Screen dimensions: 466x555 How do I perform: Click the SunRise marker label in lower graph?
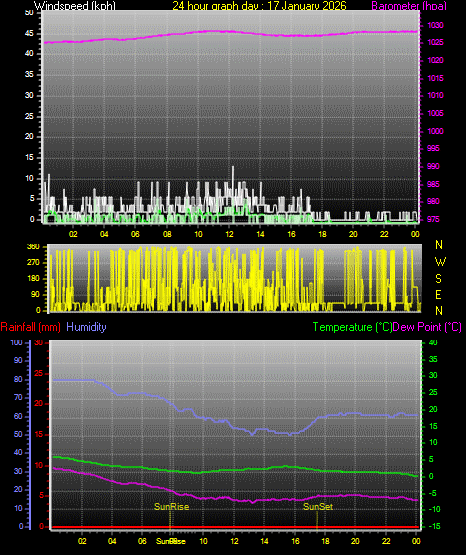(172, 507)
